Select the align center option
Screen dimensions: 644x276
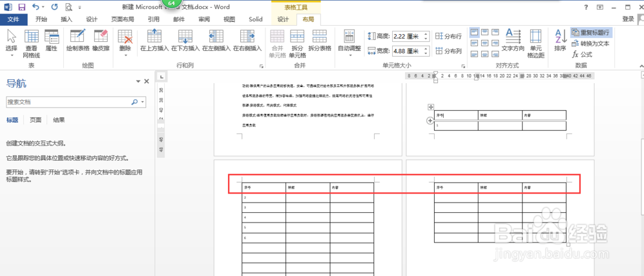[x=485, y=42]
